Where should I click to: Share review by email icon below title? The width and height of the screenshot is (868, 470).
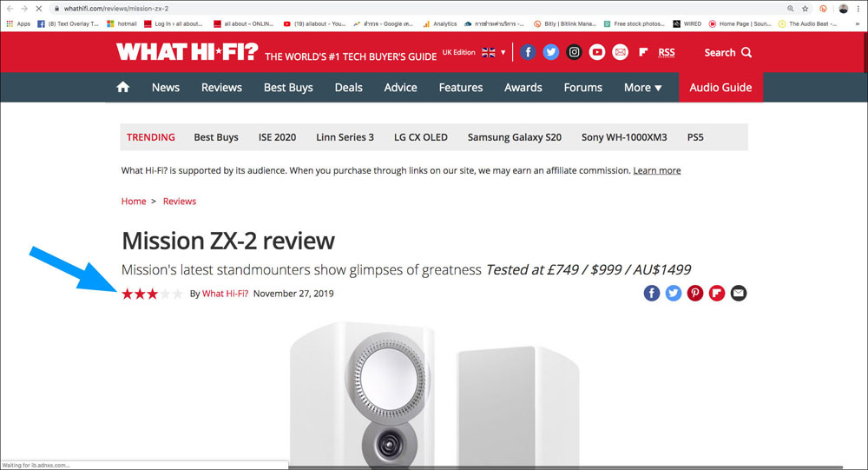739,293
